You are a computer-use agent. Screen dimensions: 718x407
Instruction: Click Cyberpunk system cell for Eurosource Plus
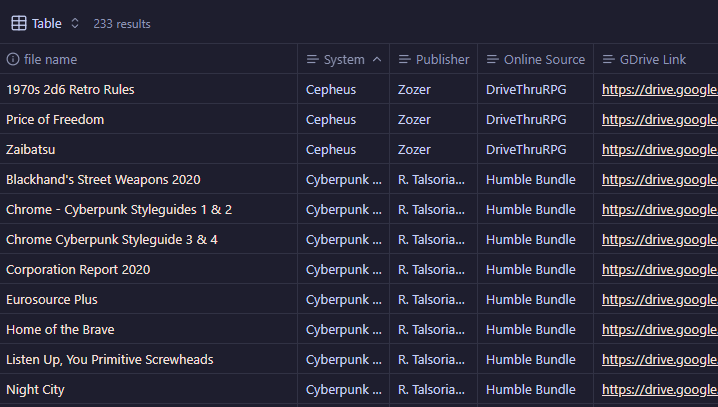click(x=343, y=299)
